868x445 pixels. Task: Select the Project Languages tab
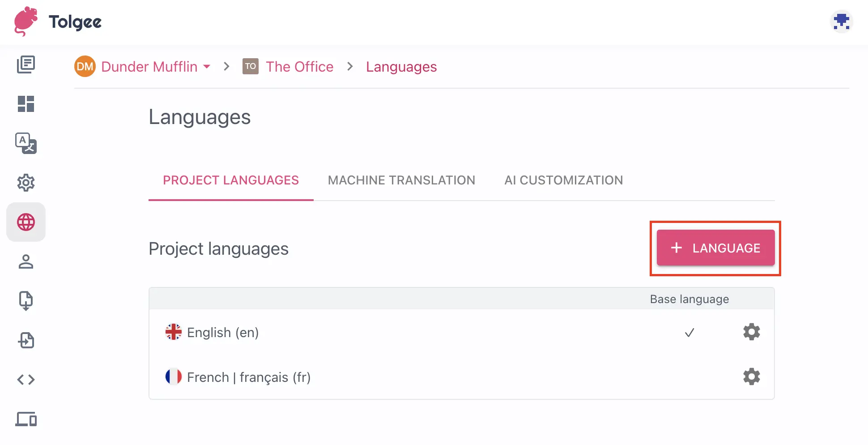coord(231,180)
